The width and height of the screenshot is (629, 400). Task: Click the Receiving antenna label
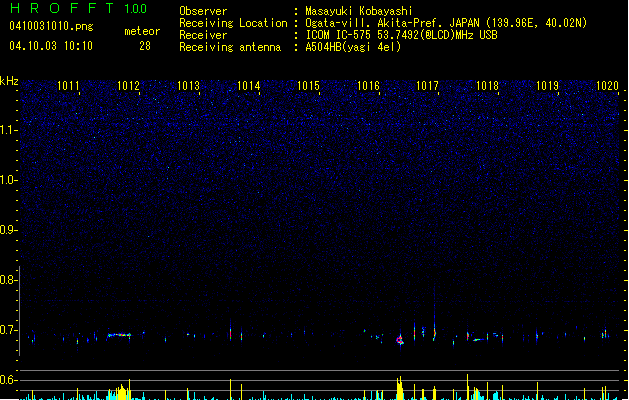tap(230, 47)
